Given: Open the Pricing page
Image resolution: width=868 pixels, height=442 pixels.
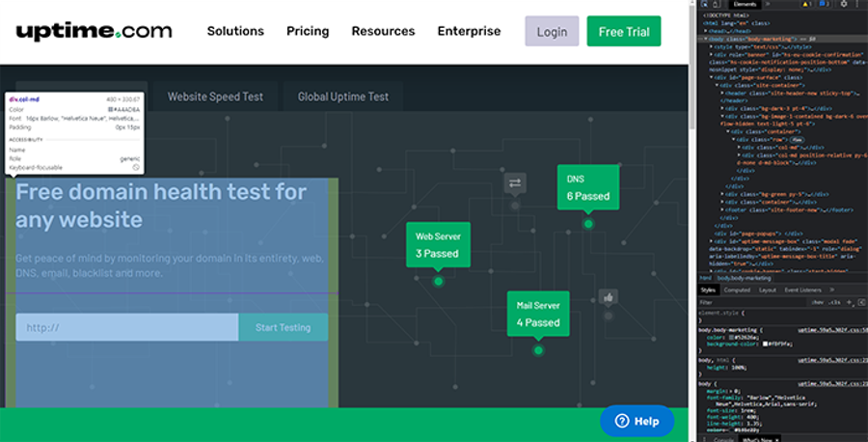Looking at the screenshot, I should coord(308,31).
